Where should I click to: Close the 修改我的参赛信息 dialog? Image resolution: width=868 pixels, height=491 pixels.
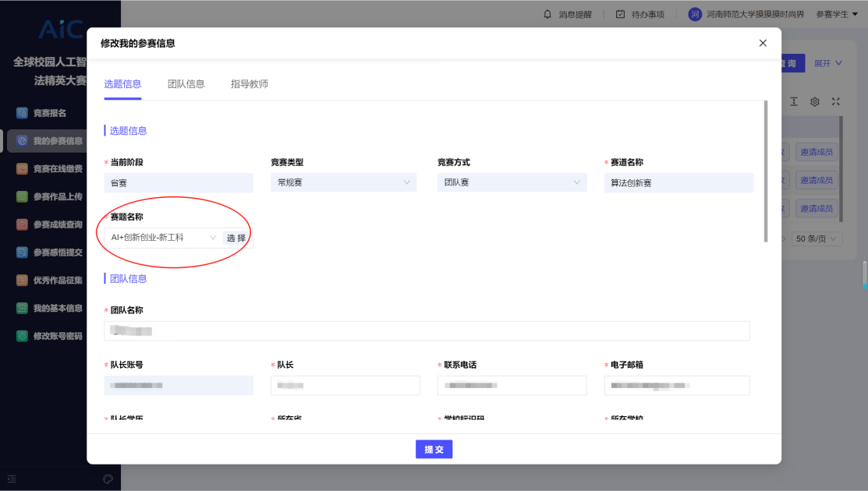click(x=763, y=44)
